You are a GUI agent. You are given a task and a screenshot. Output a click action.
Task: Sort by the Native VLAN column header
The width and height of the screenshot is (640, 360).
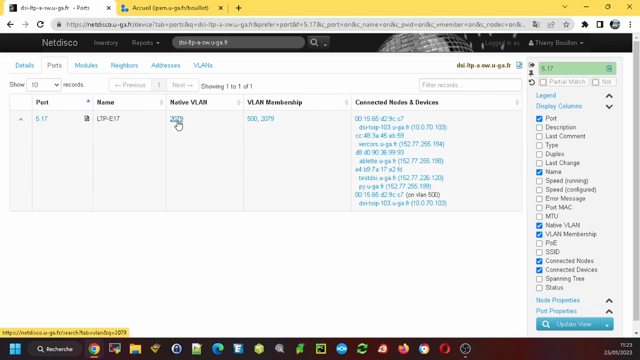[204, 102]
